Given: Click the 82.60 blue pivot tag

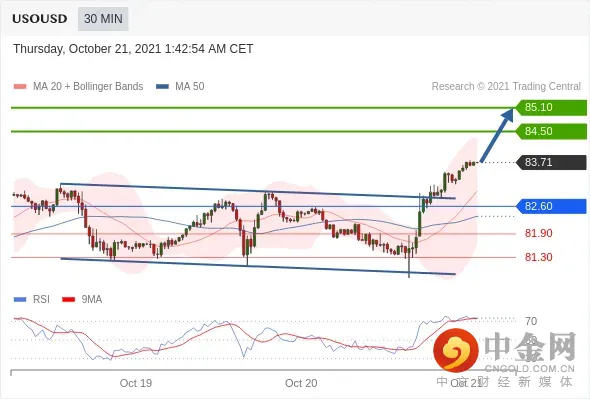Looking at the screenshot, I should click(551, 206).
